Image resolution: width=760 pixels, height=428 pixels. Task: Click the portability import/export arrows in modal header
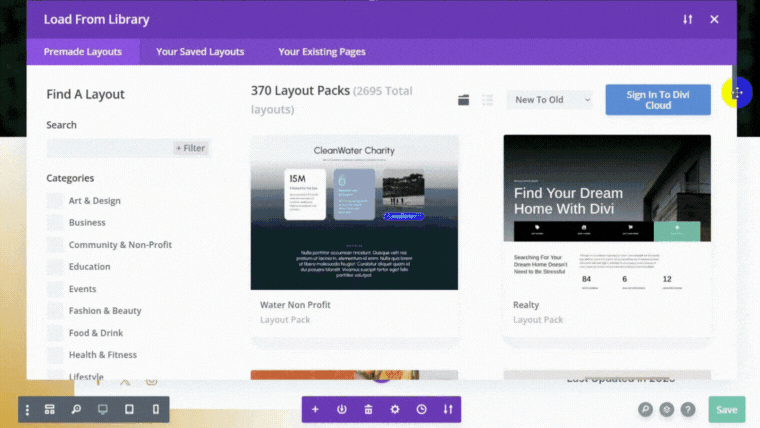pos(687,19)
